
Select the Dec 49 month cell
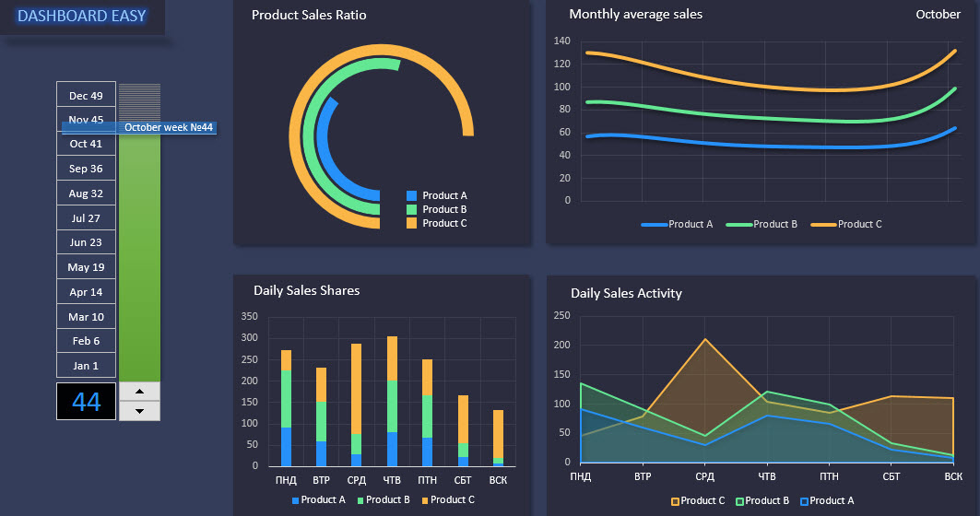(87, 94)
